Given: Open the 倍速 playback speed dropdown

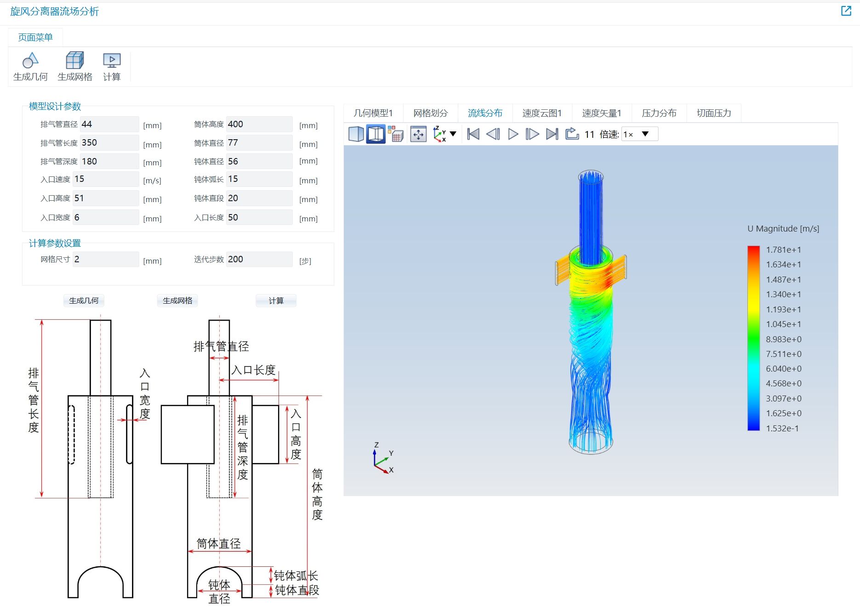Looking at the screenshot, I should [x=639, y=134].
